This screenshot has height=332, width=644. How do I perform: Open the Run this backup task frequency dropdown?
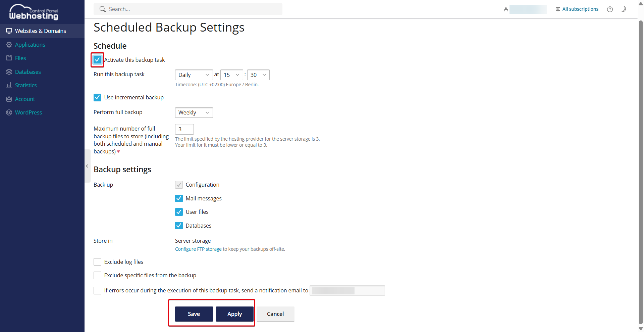(194, 75)
